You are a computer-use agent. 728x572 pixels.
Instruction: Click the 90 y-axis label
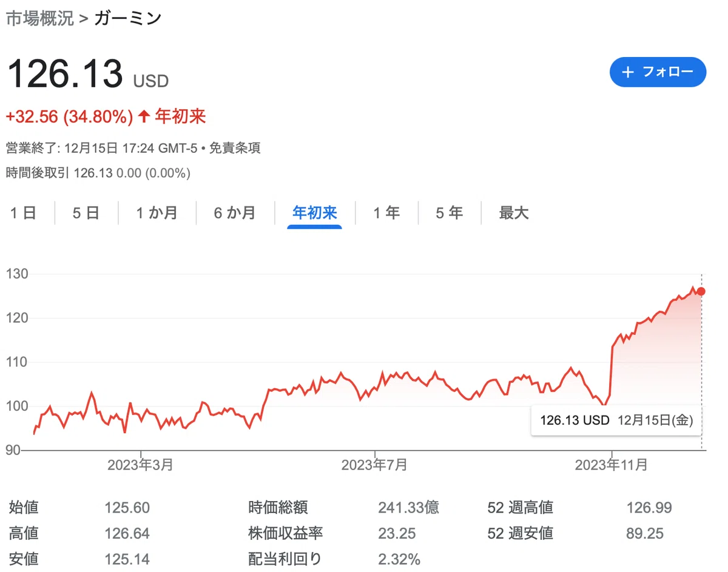tap(14, 450)
